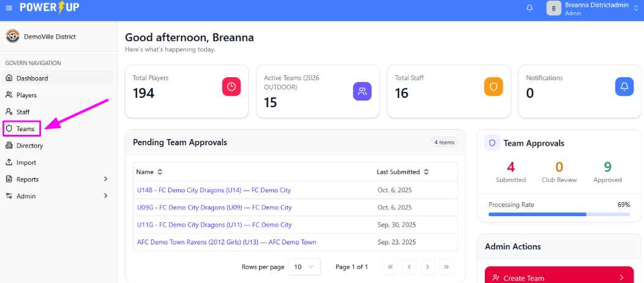Go to Dashboard in sidebar

coord(58,78)
